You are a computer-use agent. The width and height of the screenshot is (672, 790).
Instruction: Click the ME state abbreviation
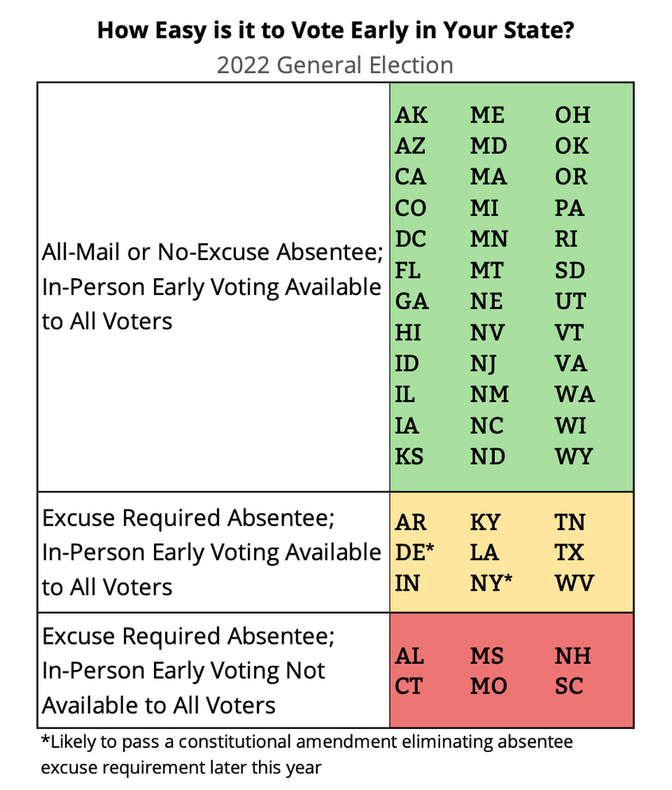(487, 115)
